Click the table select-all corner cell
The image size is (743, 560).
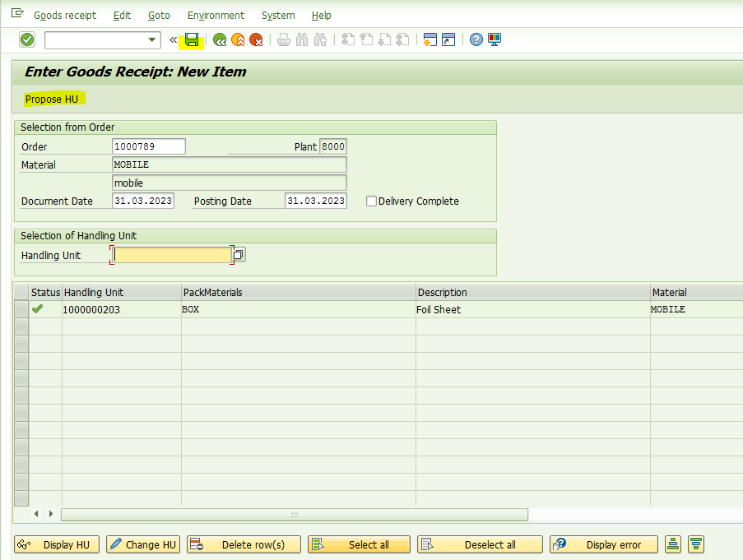[x=21, y=292]
